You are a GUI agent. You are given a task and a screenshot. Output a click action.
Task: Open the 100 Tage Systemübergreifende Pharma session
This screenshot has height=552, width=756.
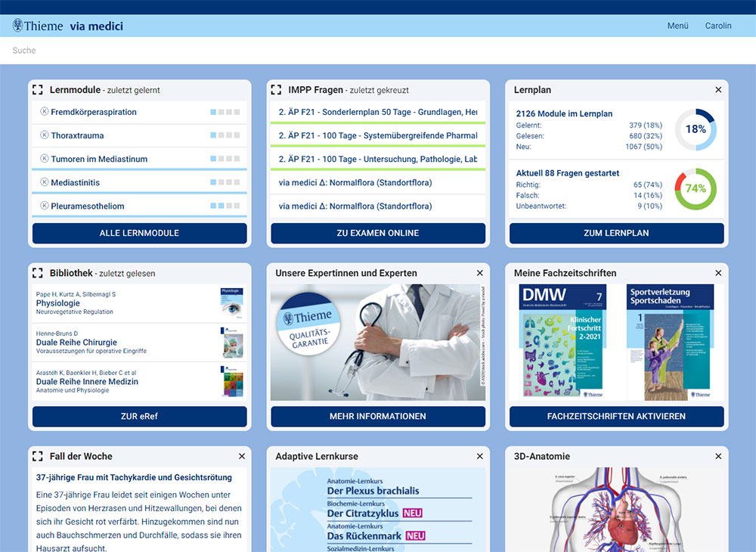click(x=378, y=135)
